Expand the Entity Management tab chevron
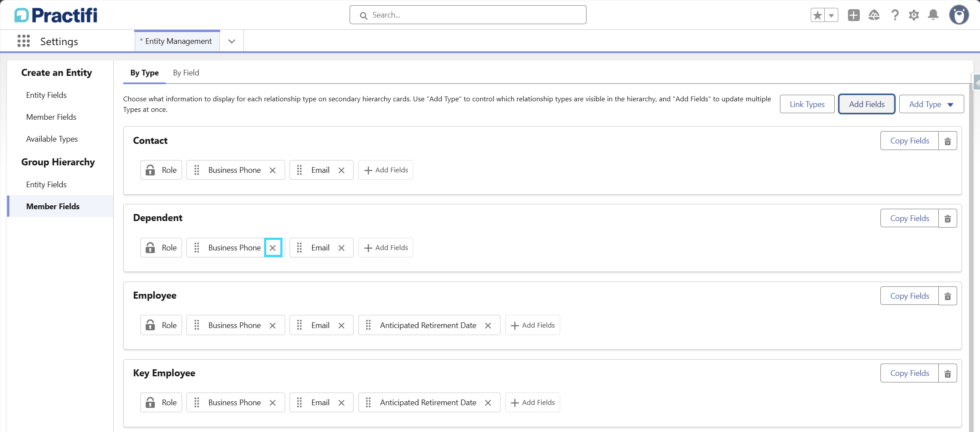This screenshot has height=432, width=980. (232, 41)
